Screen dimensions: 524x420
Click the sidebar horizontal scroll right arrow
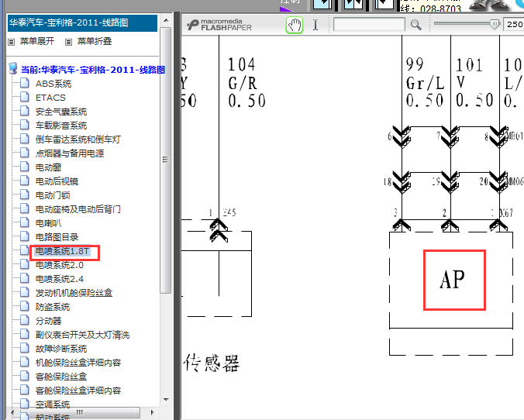coord(153,412)
